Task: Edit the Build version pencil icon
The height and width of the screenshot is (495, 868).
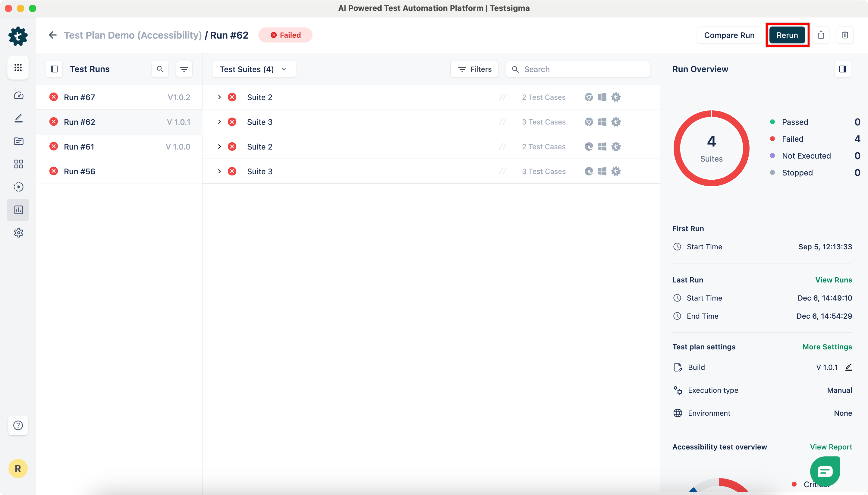Action: 849,367
